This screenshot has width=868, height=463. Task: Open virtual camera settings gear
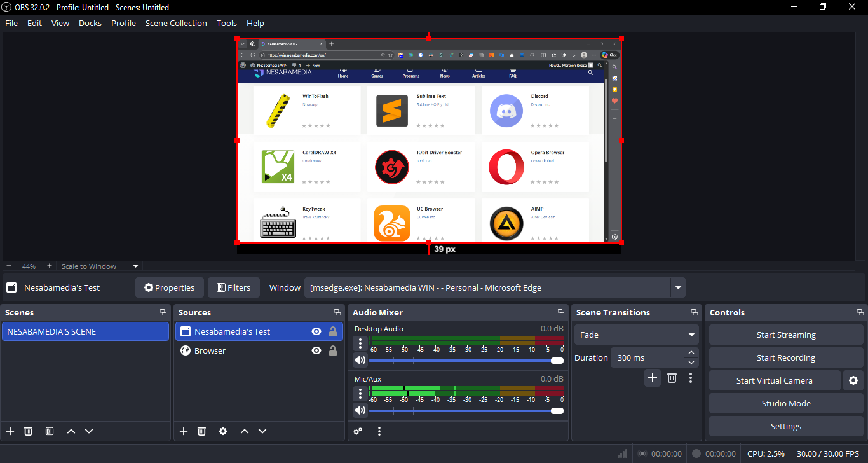853,380
